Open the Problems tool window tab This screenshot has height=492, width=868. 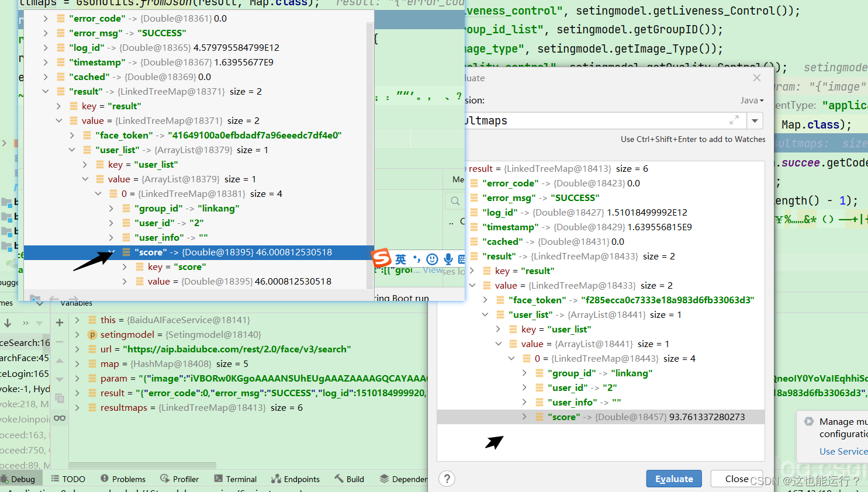tap(123, 479)
